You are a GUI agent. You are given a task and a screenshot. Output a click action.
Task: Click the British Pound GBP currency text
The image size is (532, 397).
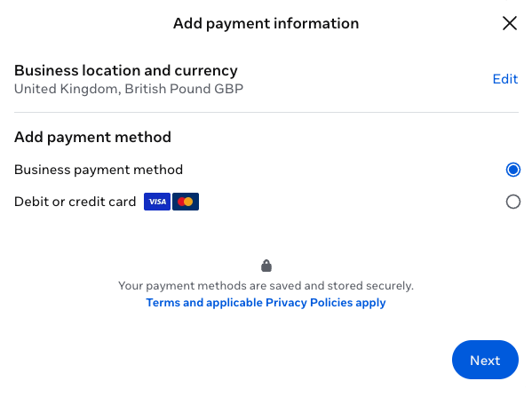pos(184,89)
